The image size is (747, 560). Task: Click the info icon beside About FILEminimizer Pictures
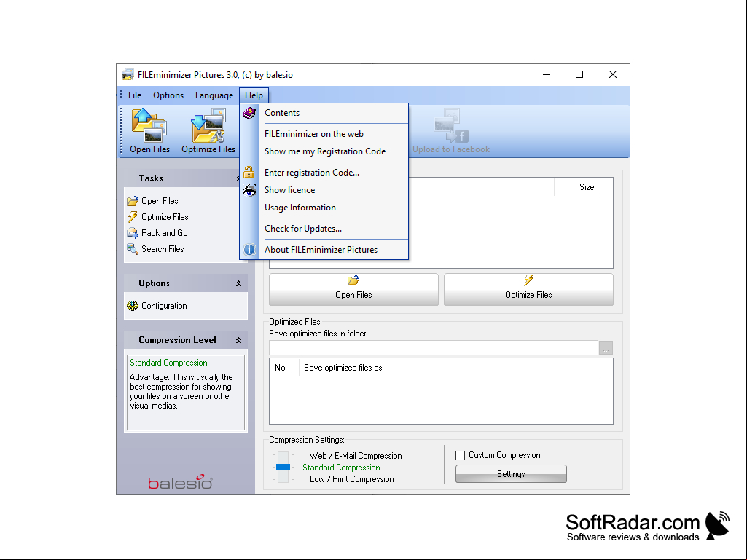coord(249,250)
